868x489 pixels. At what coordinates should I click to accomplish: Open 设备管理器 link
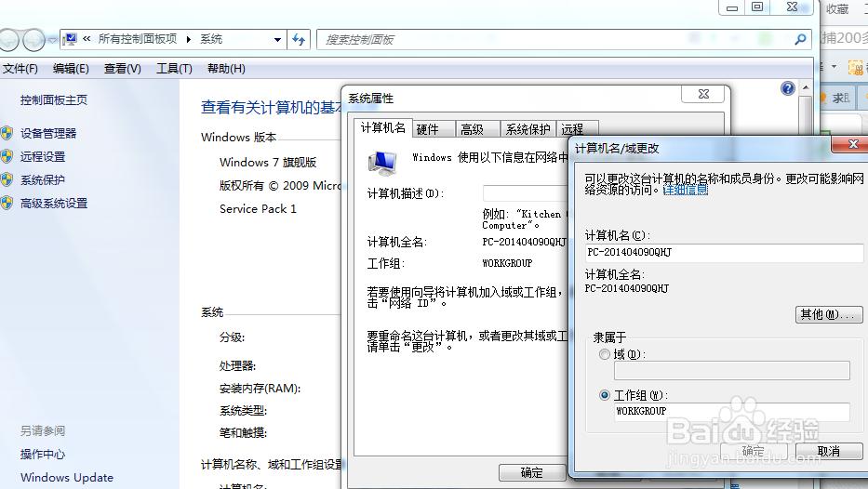click(48, 133)
